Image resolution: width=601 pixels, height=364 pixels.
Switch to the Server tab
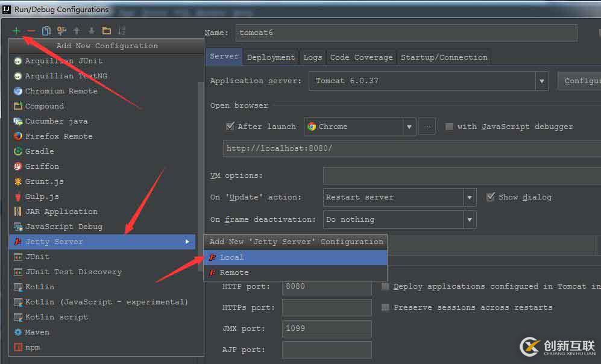tap(224, 57)
